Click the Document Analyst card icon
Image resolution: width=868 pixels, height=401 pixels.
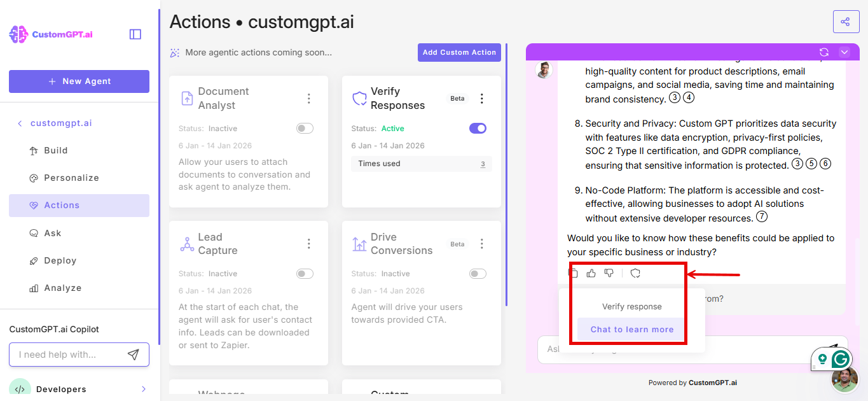pos(187,98)
